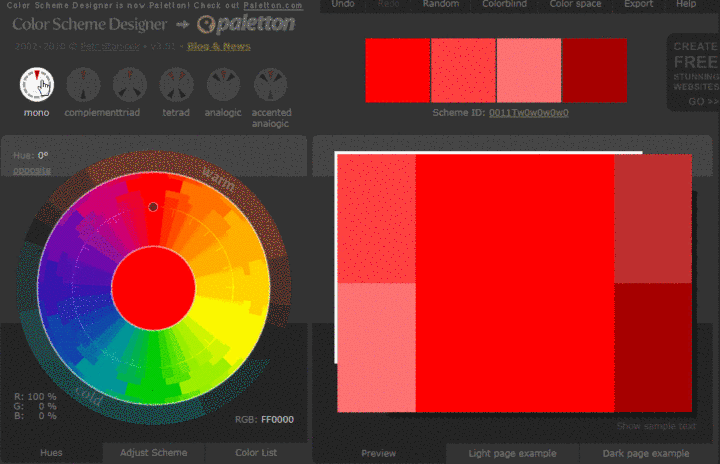Image resolution: width=720 pixels, height=464 pixels.
Task: Click the Color Scheme Designer title
Action: 90,24
